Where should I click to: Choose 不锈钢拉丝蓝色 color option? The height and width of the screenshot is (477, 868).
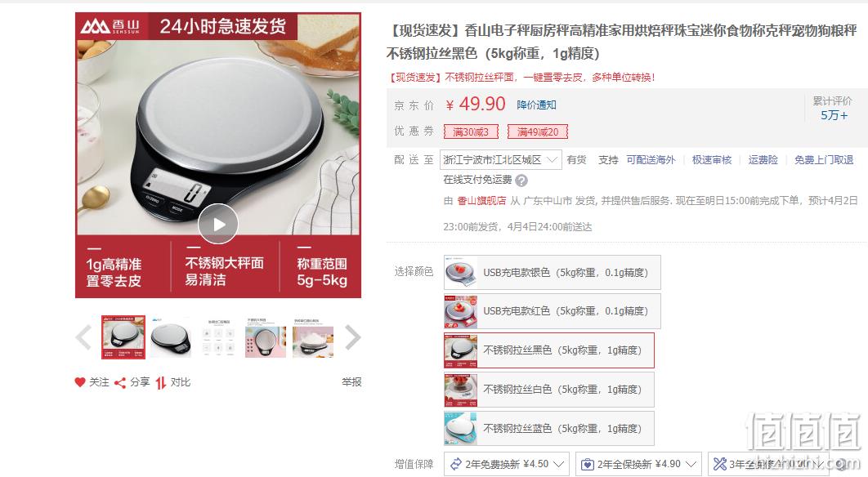[548, 428]
